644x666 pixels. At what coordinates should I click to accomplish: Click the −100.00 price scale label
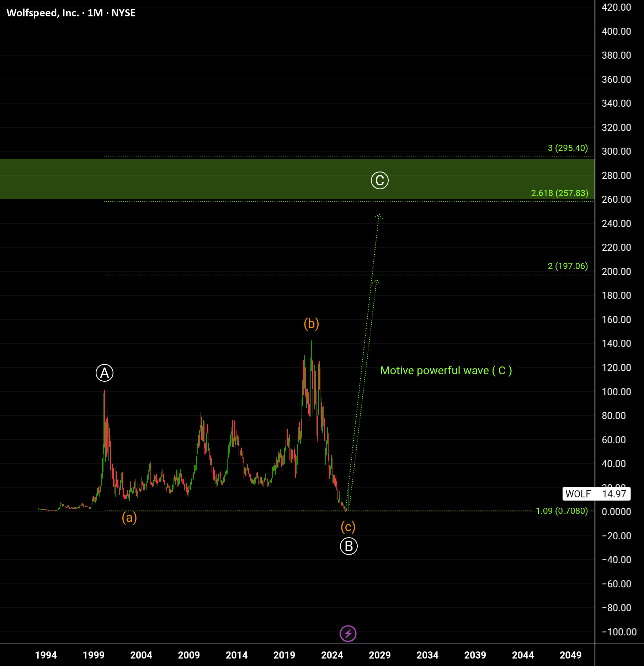tap(619, 632)
